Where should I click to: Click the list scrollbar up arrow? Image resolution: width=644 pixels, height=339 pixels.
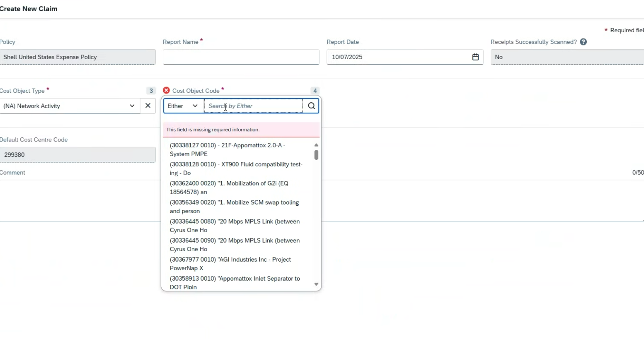click(316, 145)
